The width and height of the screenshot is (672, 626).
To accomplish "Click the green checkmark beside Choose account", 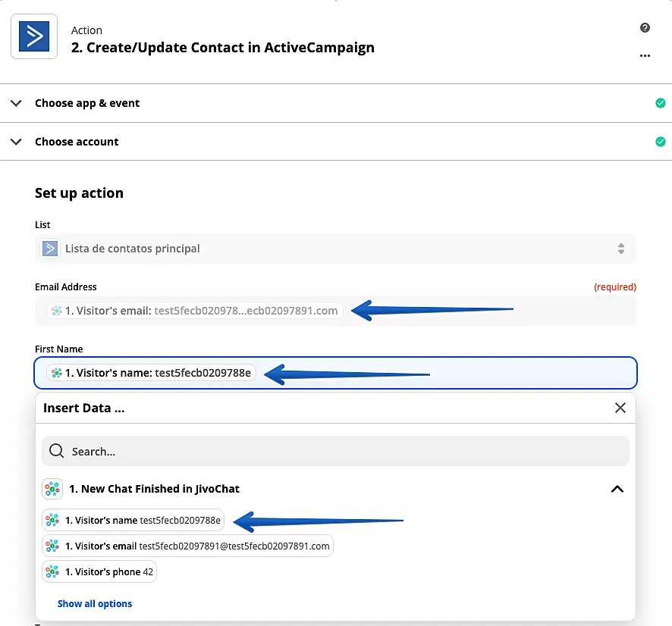I will point(660,142).
